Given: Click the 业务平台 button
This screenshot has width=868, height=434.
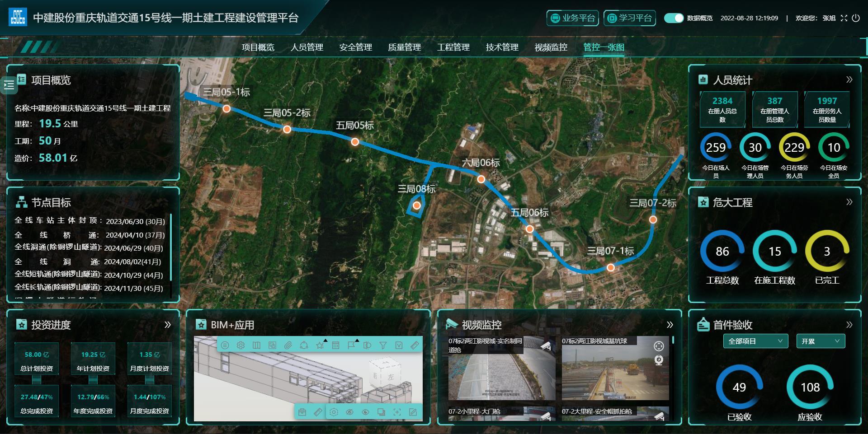Looking at the screenshot, I should pyautogui.click(x=572, y=18).
